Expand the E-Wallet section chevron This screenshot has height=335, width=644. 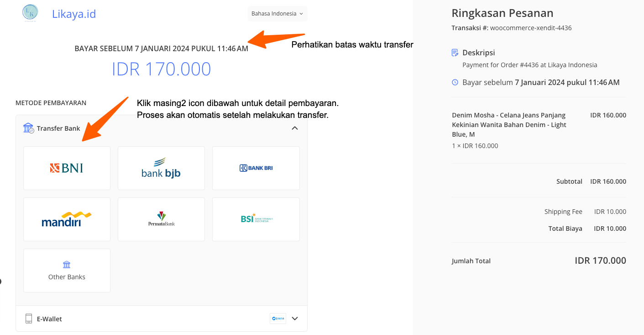point(295,319)
